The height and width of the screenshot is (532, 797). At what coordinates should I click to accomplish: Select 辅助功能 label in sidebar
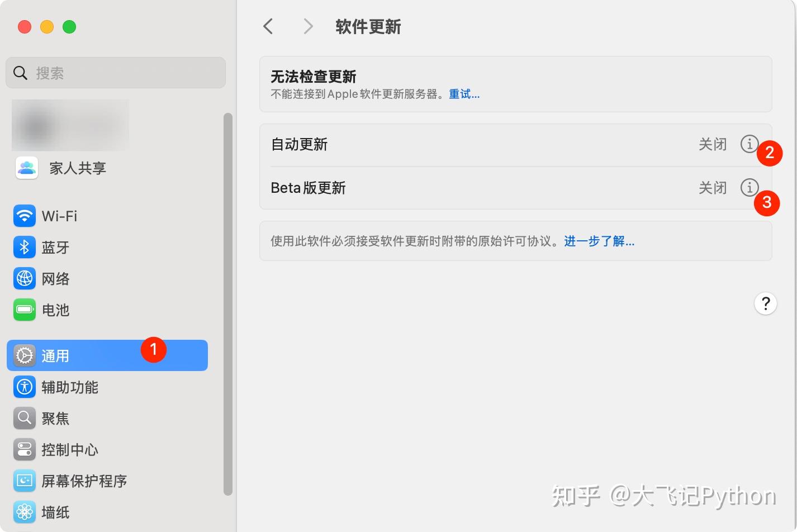pyautogui.click(x=70, y=387)
